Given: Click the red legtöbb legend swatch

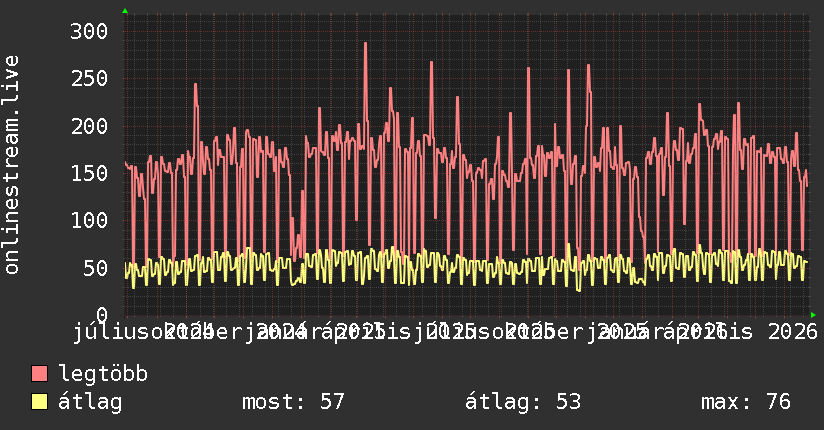Looking at the screenshot, I should [39, 373].
